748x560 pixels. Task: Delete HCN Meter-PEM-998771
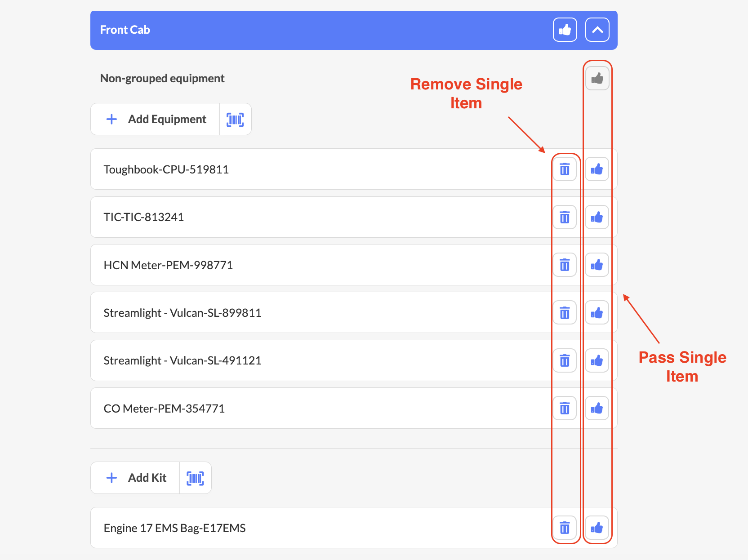pos(565,265)
